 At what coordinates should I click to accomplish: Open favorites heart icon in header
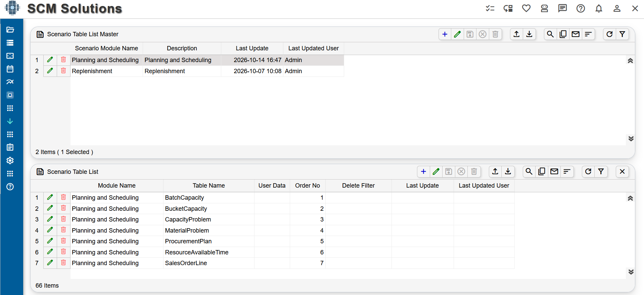pos(526,8)
